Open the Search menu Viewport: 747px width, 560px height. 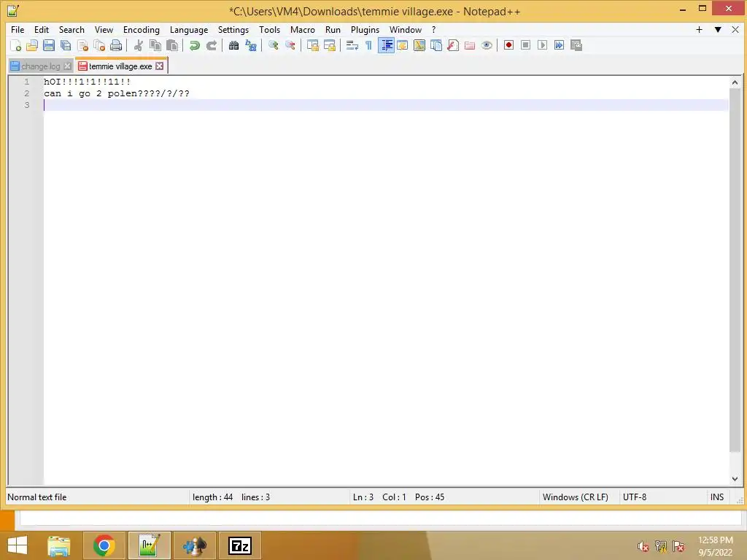coord(71,29)
